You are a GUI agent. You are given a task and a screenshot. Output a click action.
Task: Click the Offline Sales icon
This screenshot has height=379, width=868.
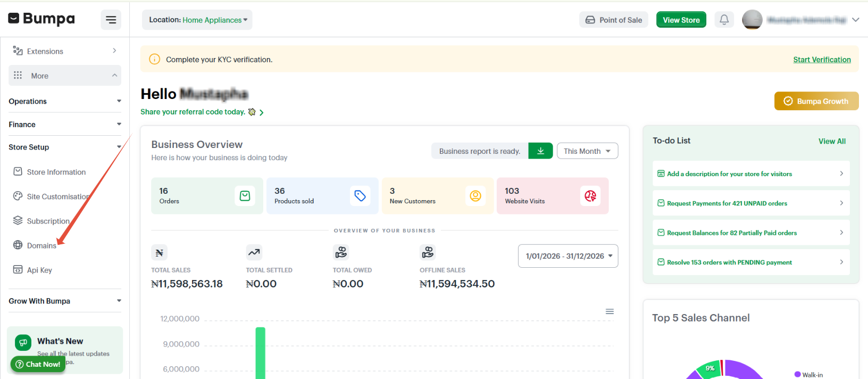pyautogui.click(x=428, y=252)
